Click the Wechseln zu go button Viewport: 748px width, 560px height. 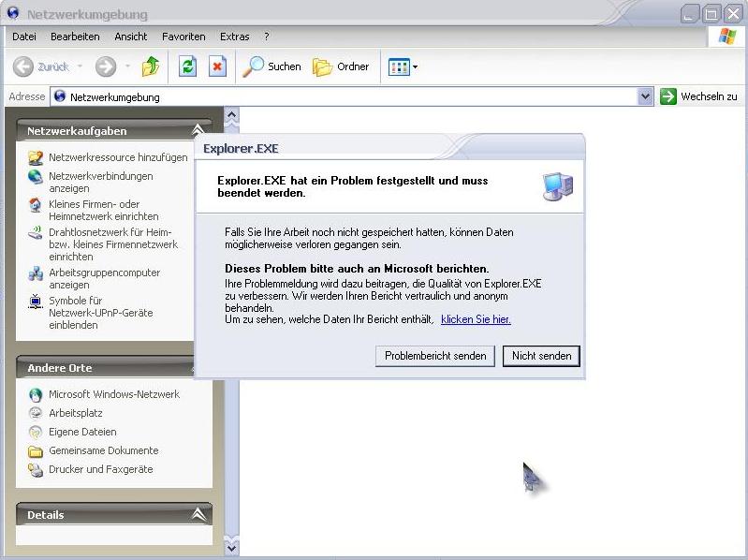pyautogui.click(x=698, y=96)
